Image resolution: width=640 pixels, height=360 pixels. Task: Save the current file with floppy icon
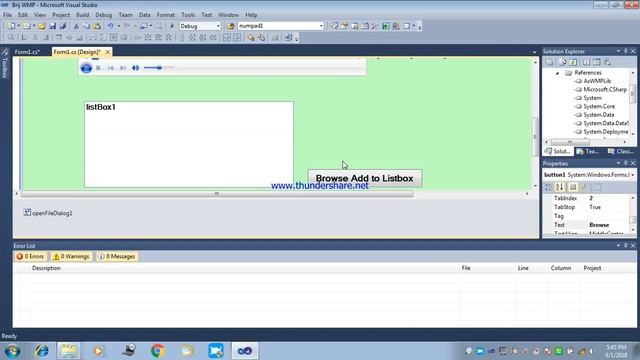click(x=53, y=26)
